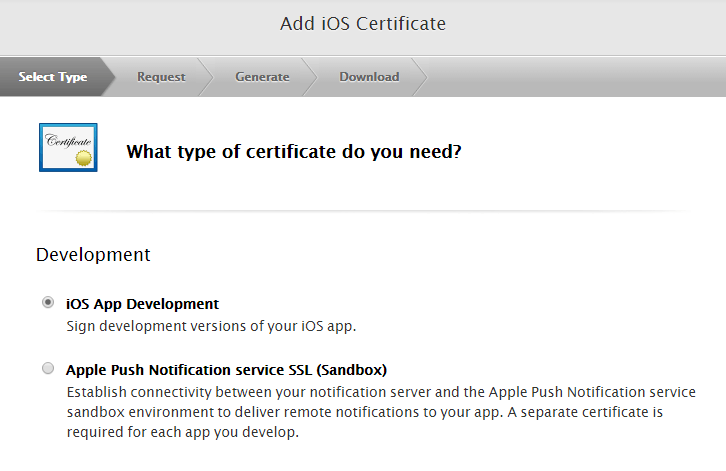Click the horizontal divider below the heading

(362, 211)
